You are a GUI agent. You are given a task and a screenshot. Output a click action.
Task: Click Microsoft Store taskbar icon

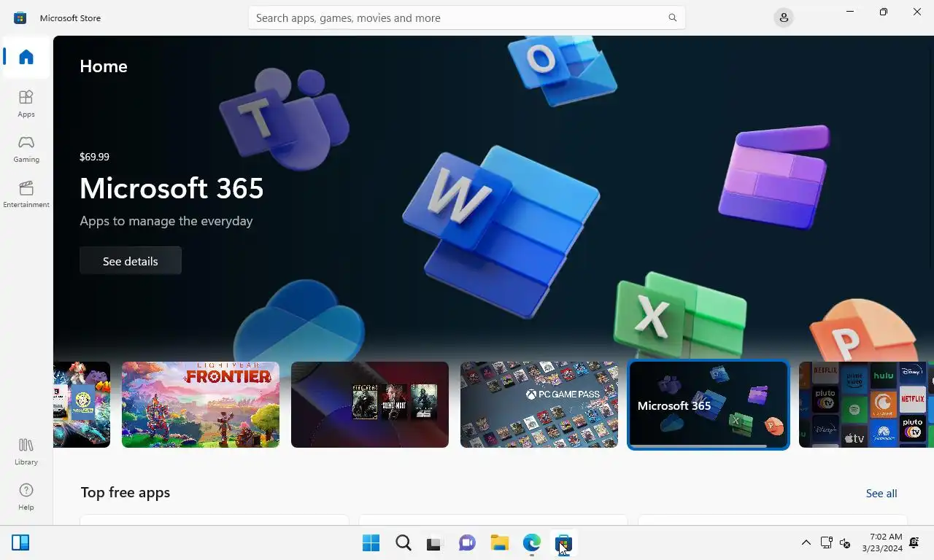pos(563,543)
